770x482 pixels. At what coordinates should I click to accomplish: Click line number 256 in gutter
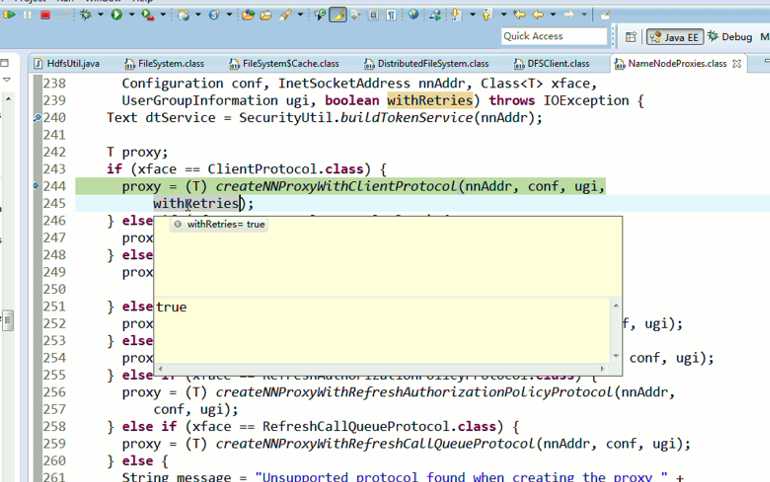(x=54, y=392)
